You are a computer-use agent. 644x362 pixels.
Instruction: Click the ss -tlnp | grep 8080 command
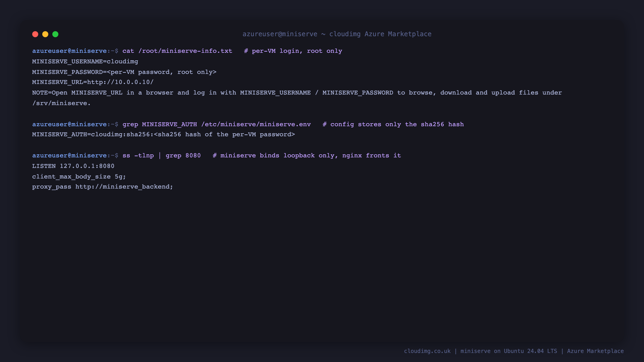162,155
